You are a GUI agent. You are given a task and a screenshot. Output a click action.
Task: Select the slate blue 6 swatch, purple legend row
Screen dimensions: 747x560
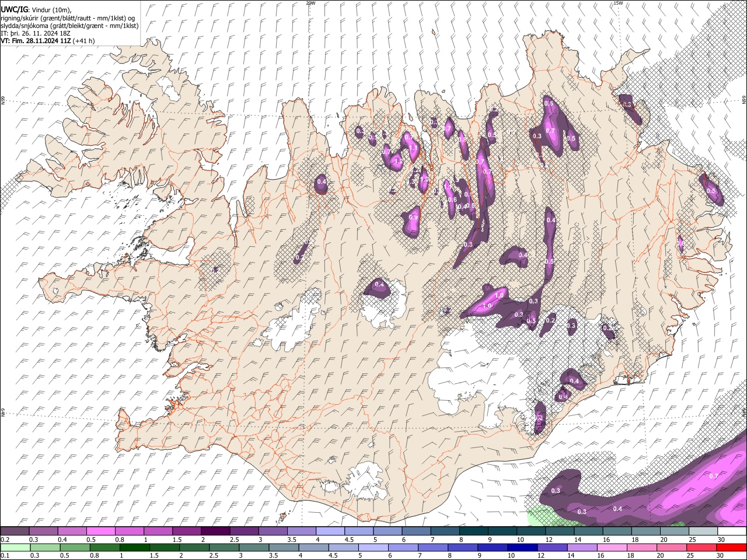(x=417, y=531)
